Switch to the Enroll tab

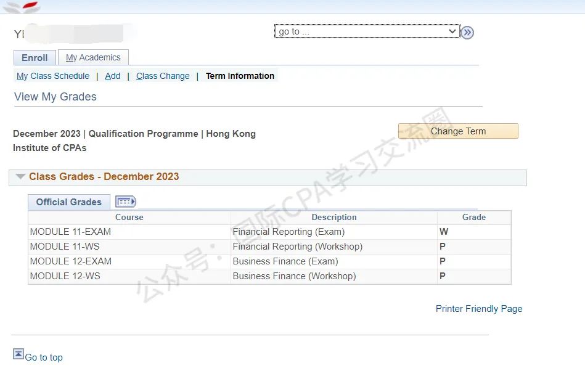click(x=35, y=58)
